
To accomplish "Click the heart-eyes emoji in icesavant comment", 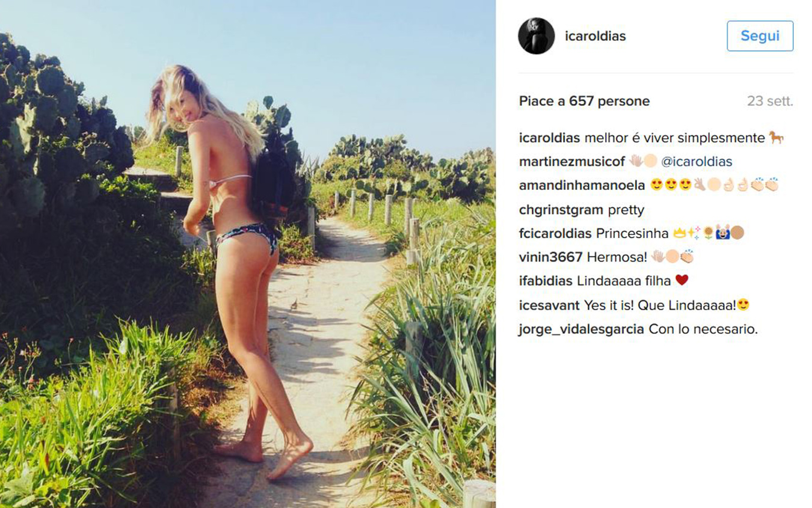I will pos(743,305).
